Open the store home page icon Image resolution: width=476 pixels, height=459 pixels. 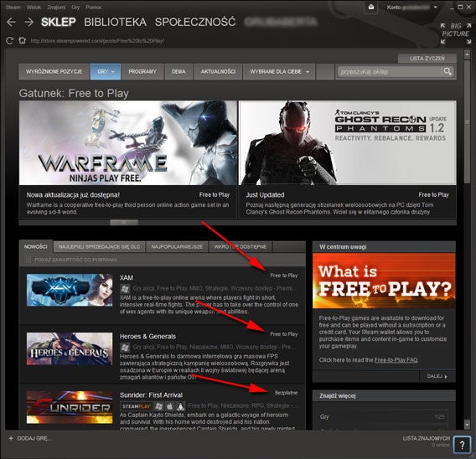click(22, 40)
